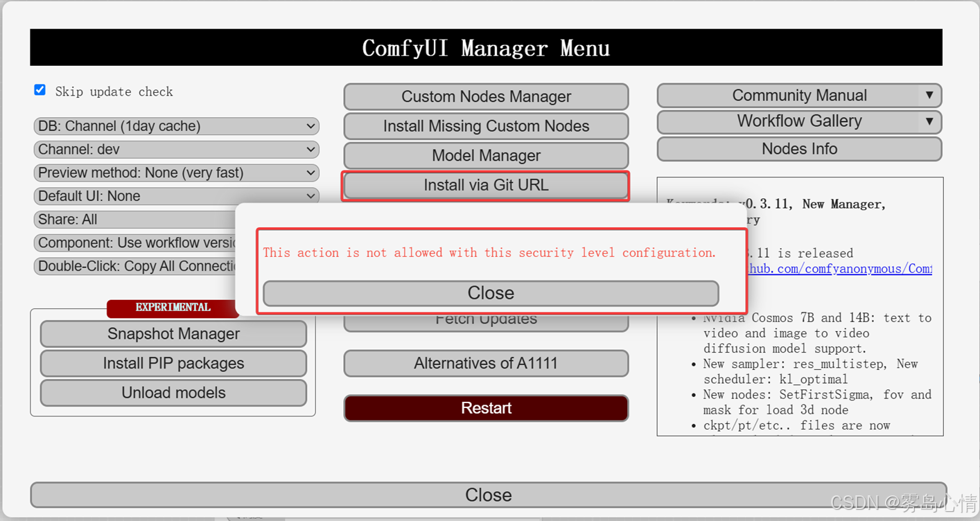
Task: Click the Fetch Updates button
Action: click(x=486, y=322)
